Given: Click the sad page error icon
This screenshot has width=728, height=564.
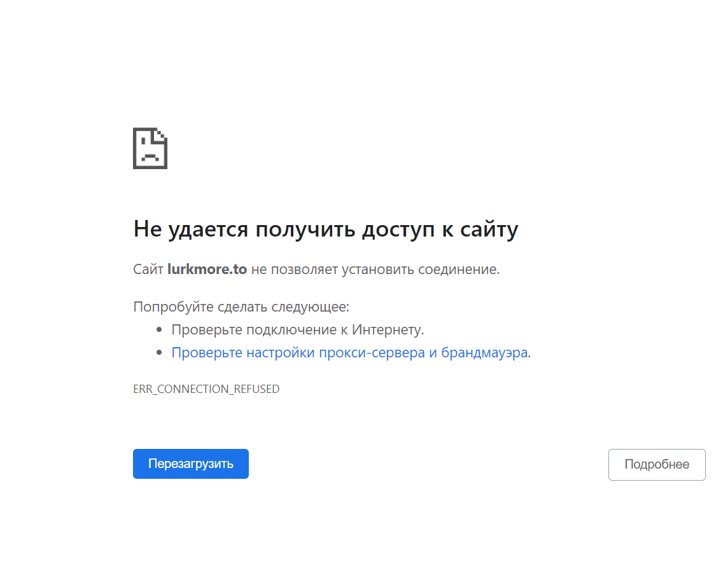Looking at the screenshot, I should (150, 148).
